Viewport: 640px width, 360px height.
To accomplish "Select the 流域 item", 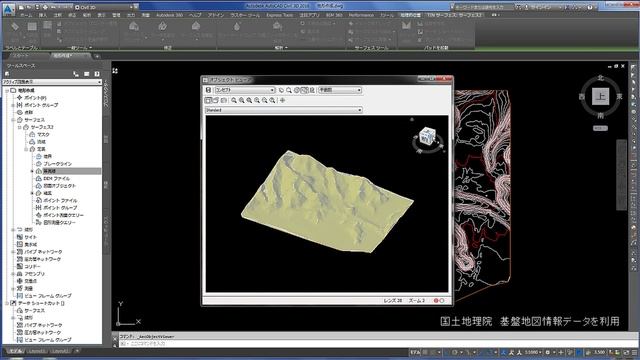I will click(41, 142).
